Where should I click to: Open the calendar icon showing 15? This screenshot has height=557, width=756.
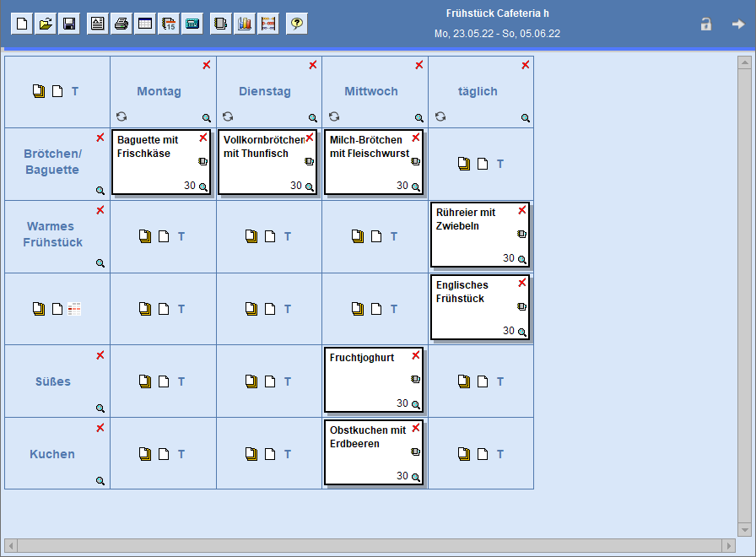pyautogui.click(x=169, y=24)
